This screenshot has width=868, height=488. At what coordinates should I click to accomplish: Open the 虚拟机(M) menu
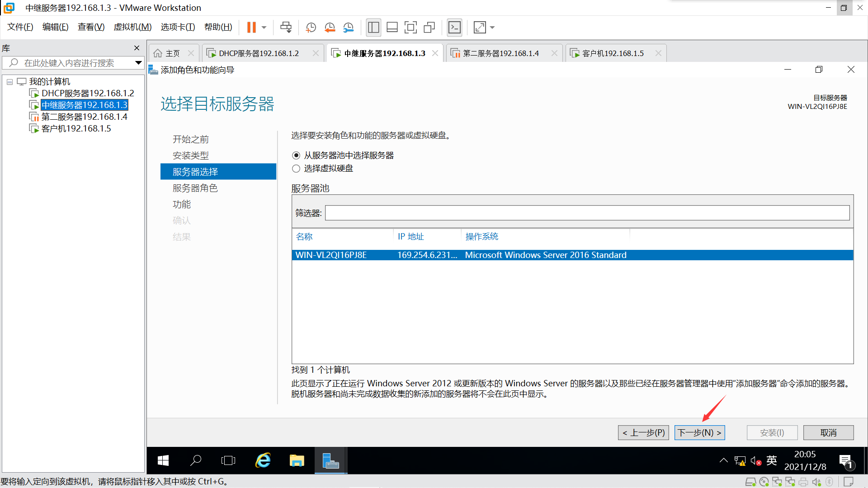(x=132, y=27)
